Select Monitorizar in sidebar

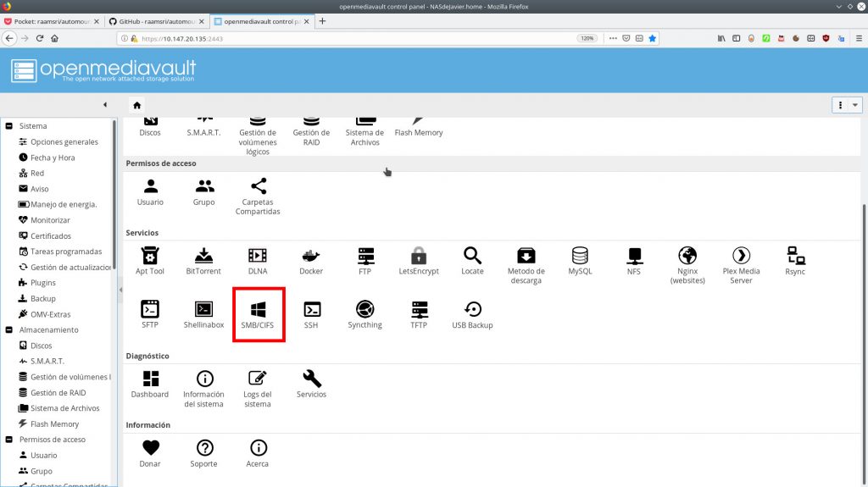click(44, 220)
